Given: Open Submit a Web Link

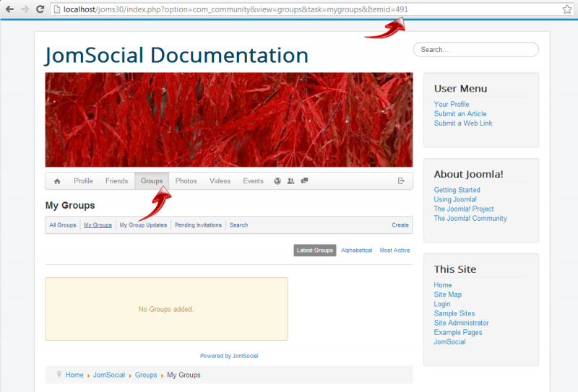Looking at the screenshot, I should [x=463, y=123].
